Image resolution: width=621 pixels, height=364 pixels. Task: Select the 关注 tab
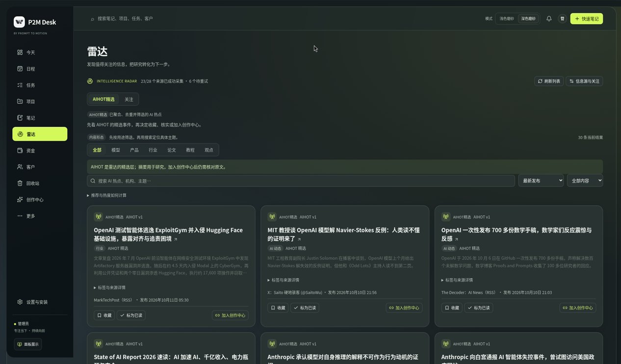[x=129, y=99]
